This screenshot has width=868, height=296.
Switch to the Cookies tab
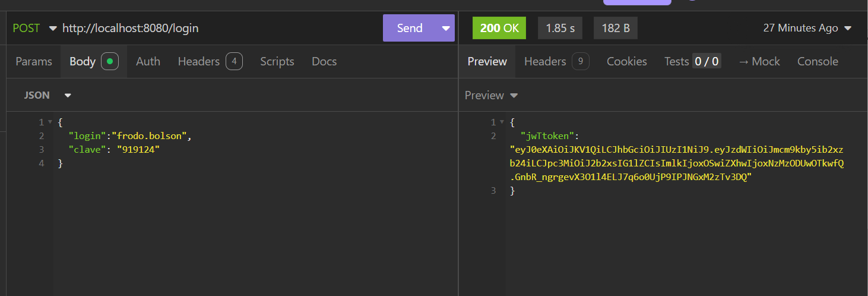point(626,61)
